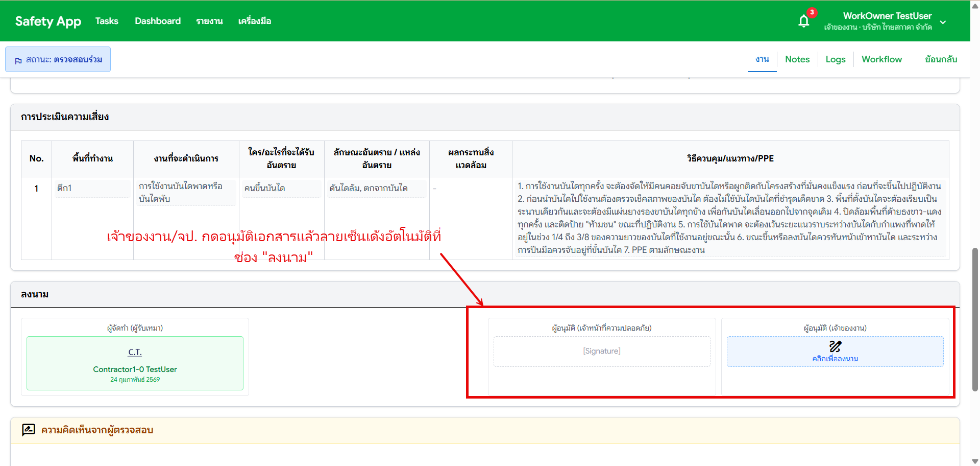Click the ย้อนกลับ back button
980x466 pixels.
tap(941, 59)
